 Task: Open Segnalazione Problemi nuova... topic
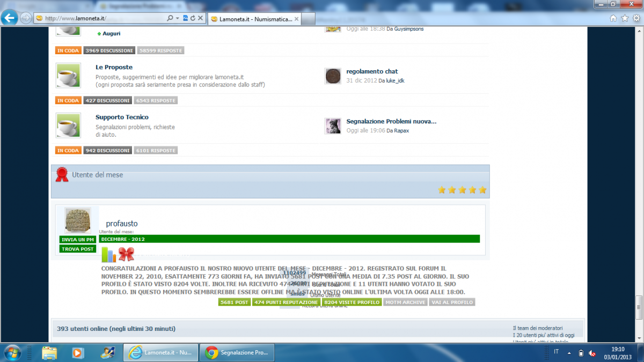[x=392, y=121]
